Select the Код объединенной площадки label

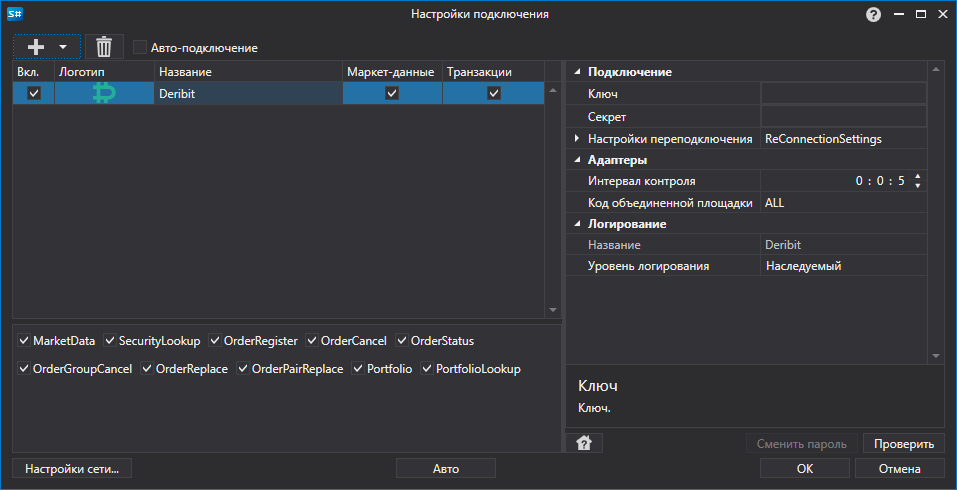coord(670,203)
